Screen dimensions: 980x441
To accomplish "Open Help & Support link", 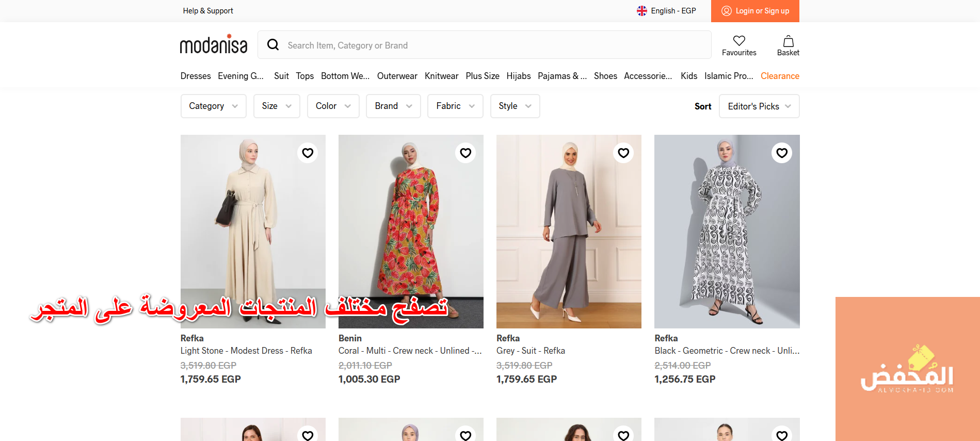I will [208, 11].
